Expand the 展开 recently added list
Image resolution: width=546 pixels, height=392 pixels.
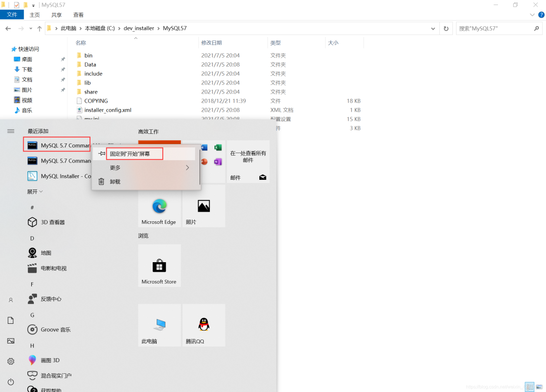(x=35, y=191)
